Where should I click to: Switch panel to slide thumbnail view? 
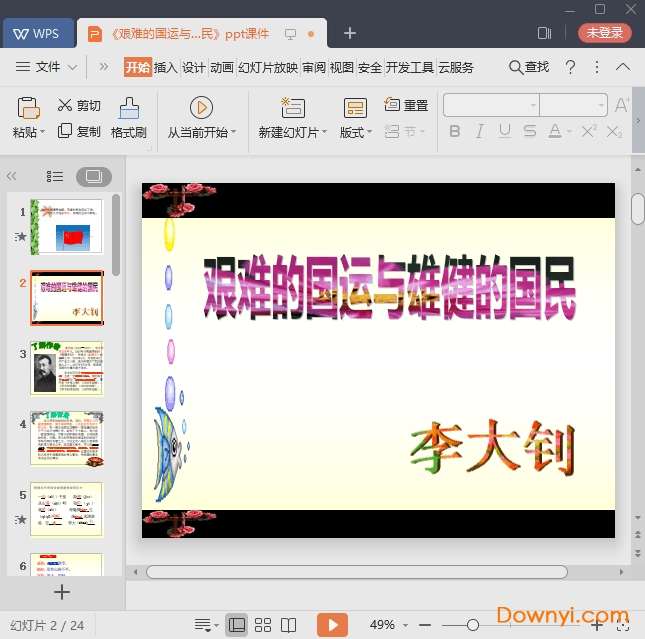click(x=94, y=177)
